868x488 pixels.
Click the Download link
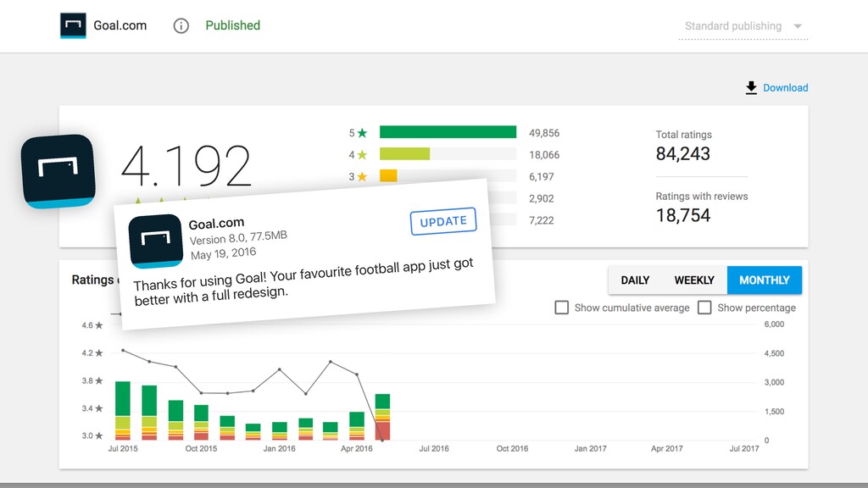click(x=786, y=88)
